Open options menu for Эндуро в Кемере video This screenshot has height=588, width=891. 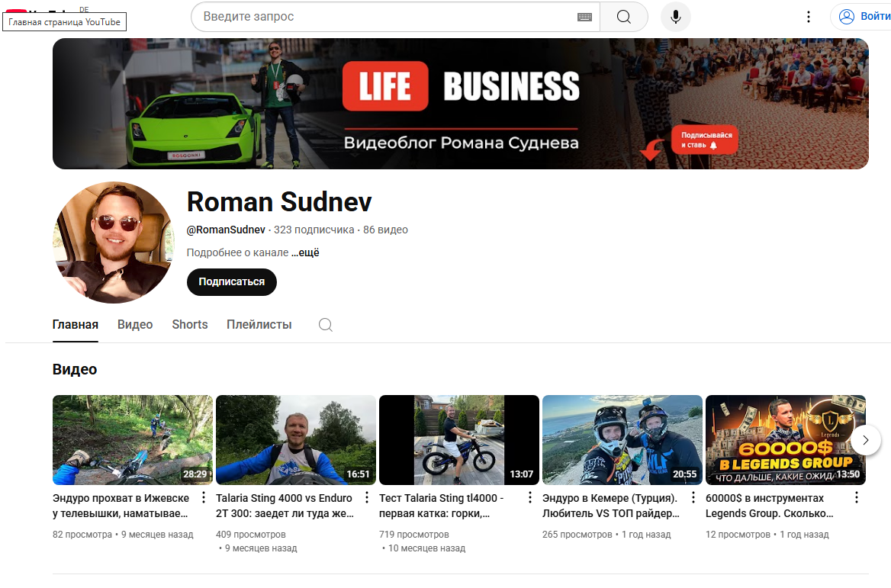pyautogui.click(x=693, y=498)
